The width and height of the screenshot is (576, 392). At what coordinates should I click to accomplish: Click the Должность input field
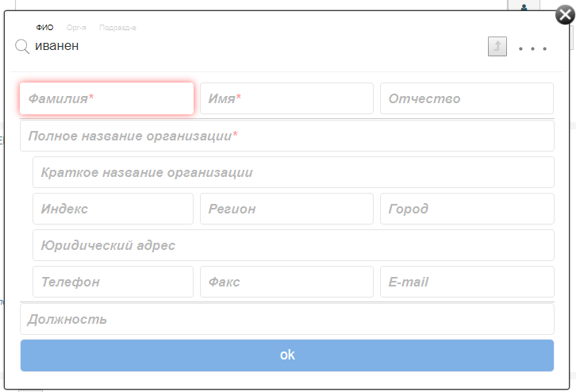tap(286, 319)
